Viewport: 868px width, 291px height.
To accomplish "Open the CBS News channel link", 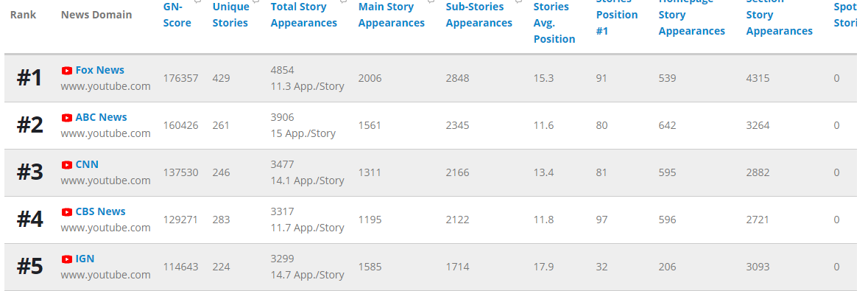I will [101, 211].
